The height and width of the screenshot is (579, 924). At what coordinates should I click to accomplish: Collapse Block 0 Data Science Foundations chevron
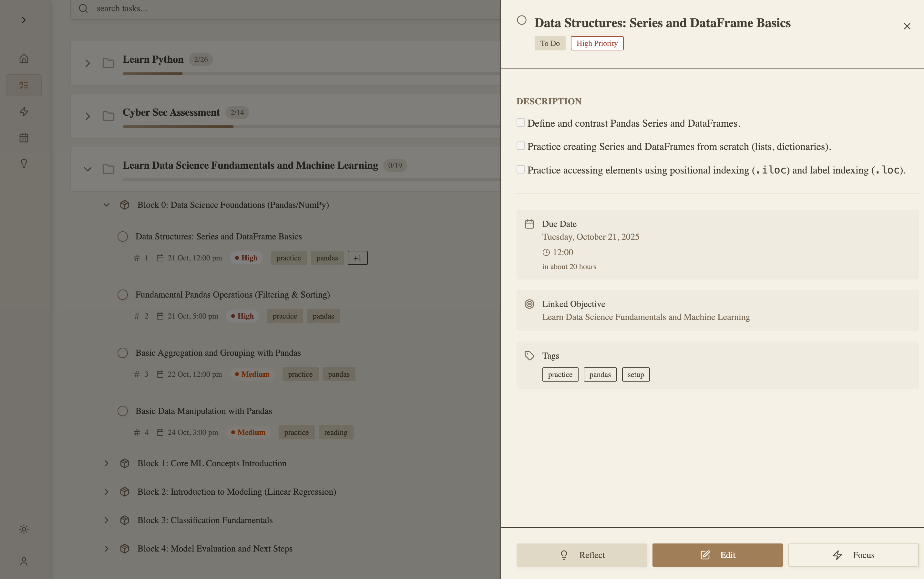[106, 205]
